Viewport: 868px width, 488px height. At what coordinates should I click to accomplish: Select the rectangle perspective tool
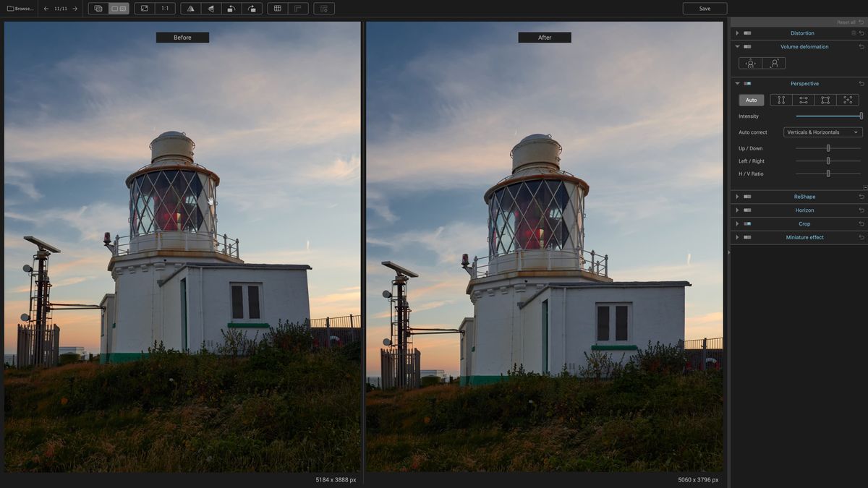tap(825, 100)
